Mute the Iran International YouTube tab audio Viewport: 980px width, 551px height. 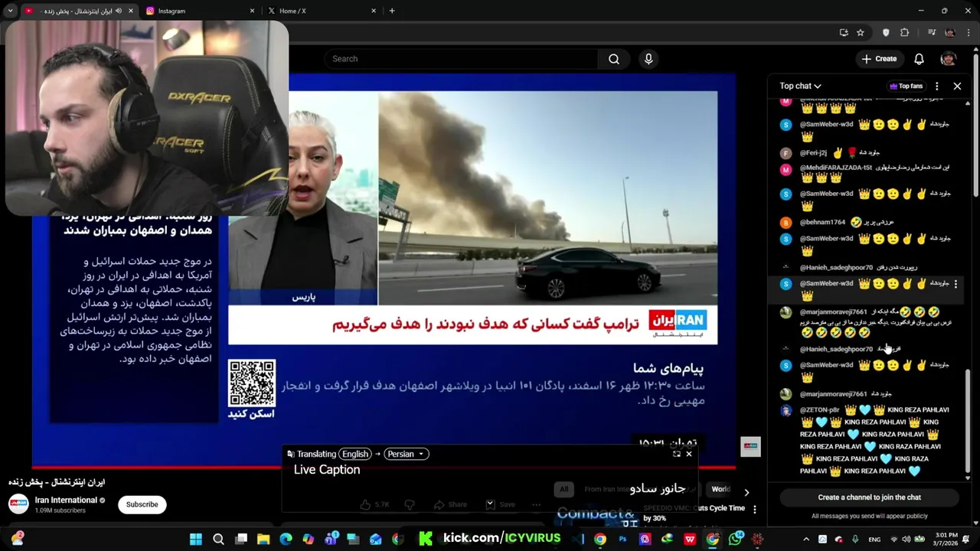pos(118,11)
